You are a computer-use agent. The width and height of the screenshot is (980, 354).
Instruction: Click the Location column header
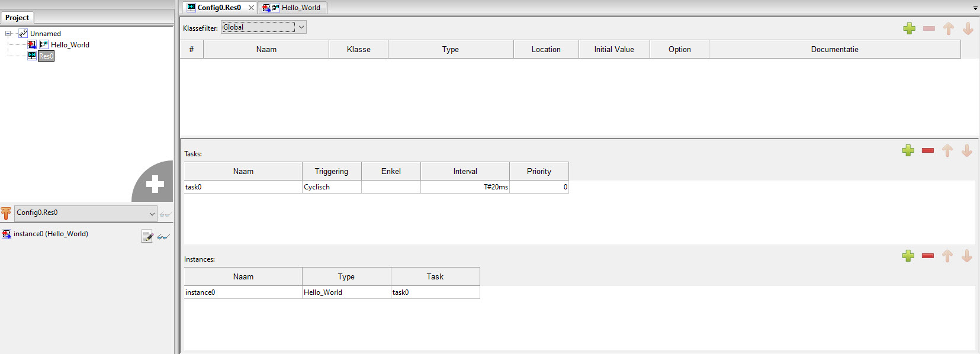pyautogui.click(x=546, y=49)
